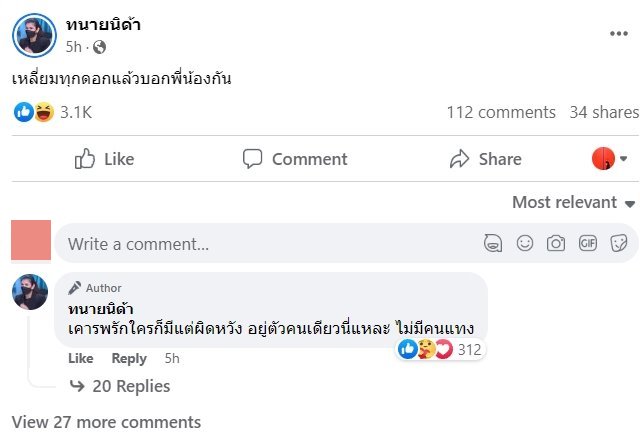Insert a GIF into the comment
Viewport: 640px width, 440px height.
[588, 243]
